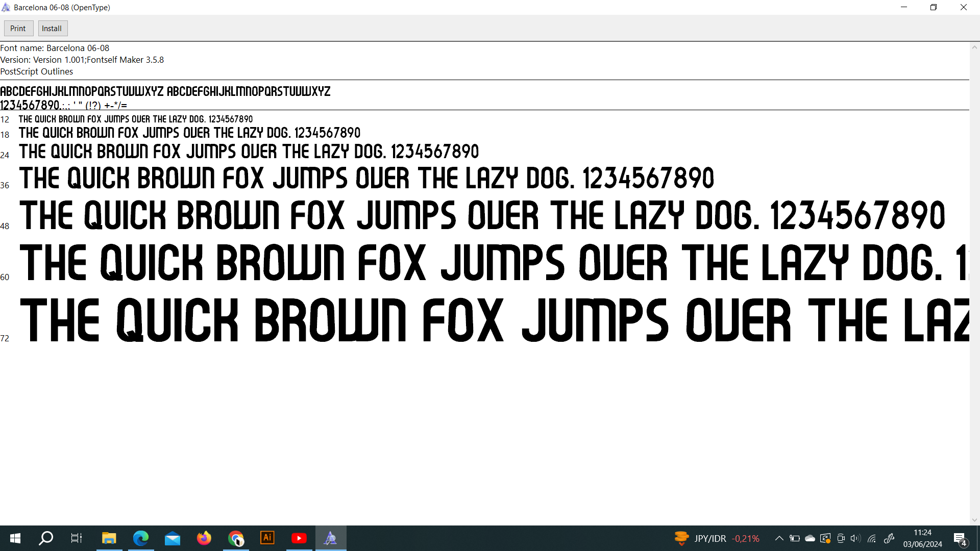The width and height of the screenshot is (980, 551).
Task: Open Microsoft Edge from taskbar
Action: [140, 538]
